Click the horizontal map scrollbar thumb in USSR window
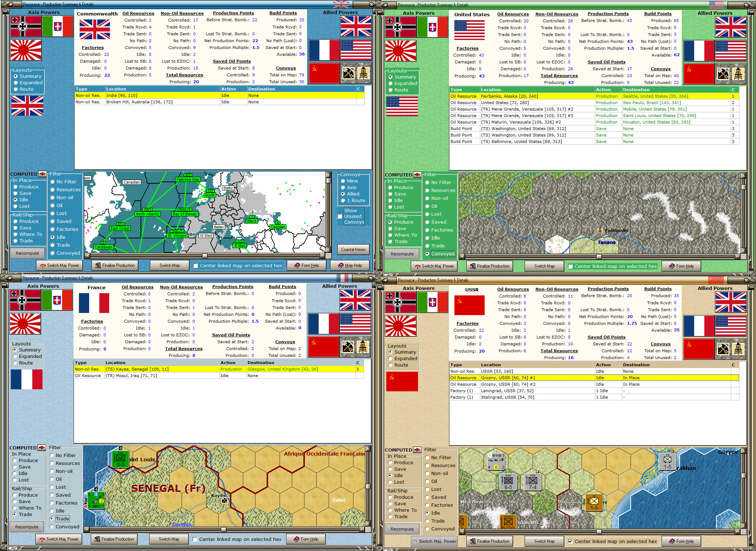 [599, 532]
